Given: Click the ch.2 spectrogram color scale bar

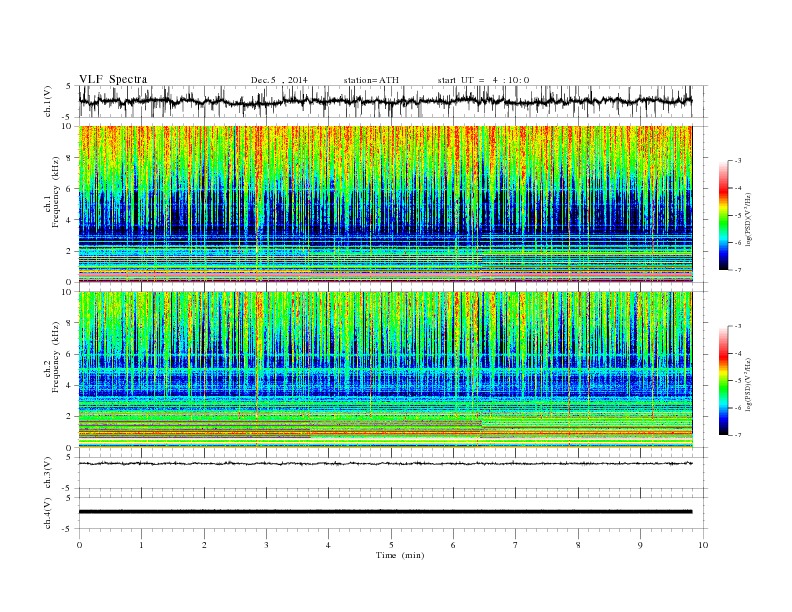Looking at the screenshot, I should (724, 381).
